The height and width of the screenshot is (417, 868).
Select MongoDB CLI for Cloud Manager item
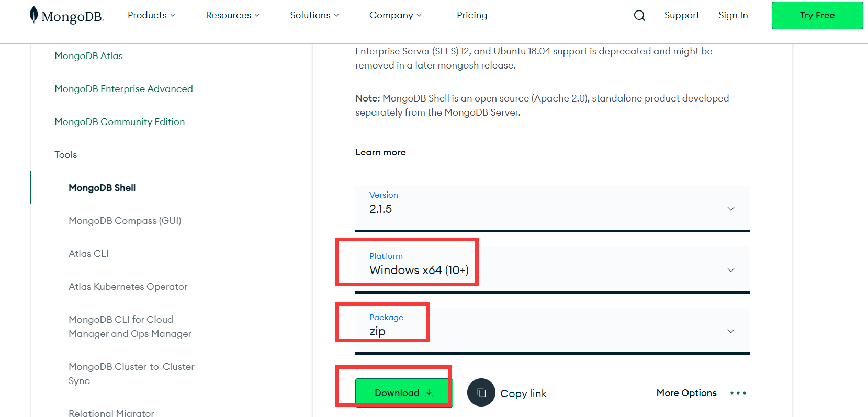[x=130, y=326]
